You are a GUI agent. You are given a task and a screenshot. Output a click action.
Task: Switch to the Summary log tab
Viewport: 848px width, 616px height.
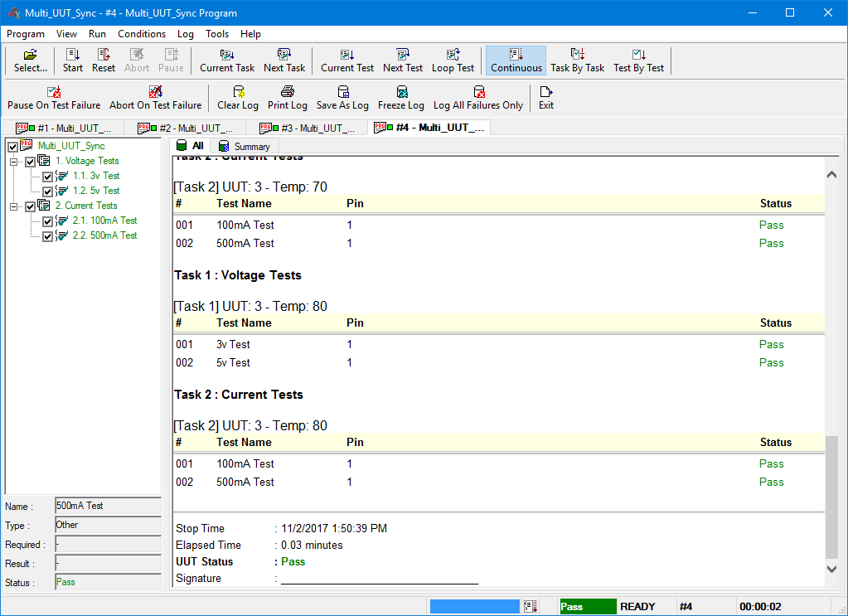[245, 145]
